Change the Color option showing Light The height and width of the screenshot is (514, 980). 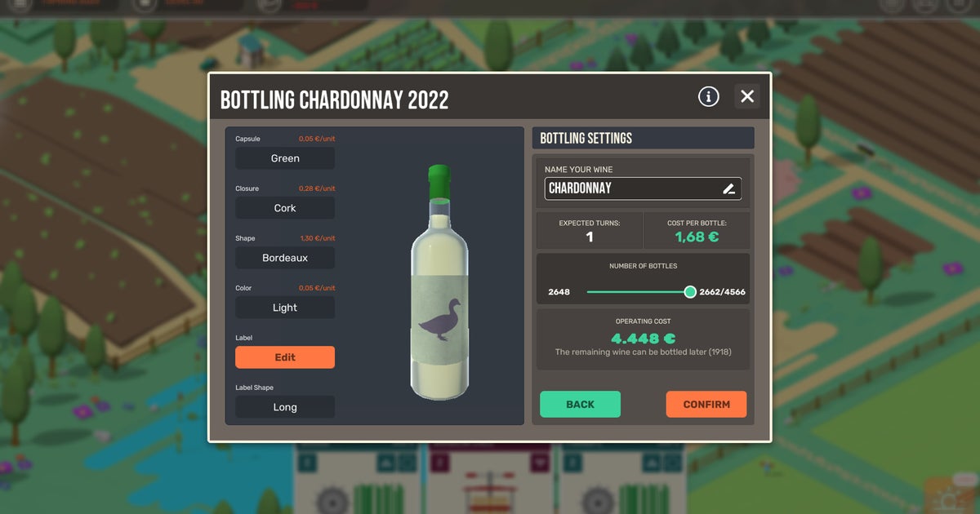[x=285, y=308]
